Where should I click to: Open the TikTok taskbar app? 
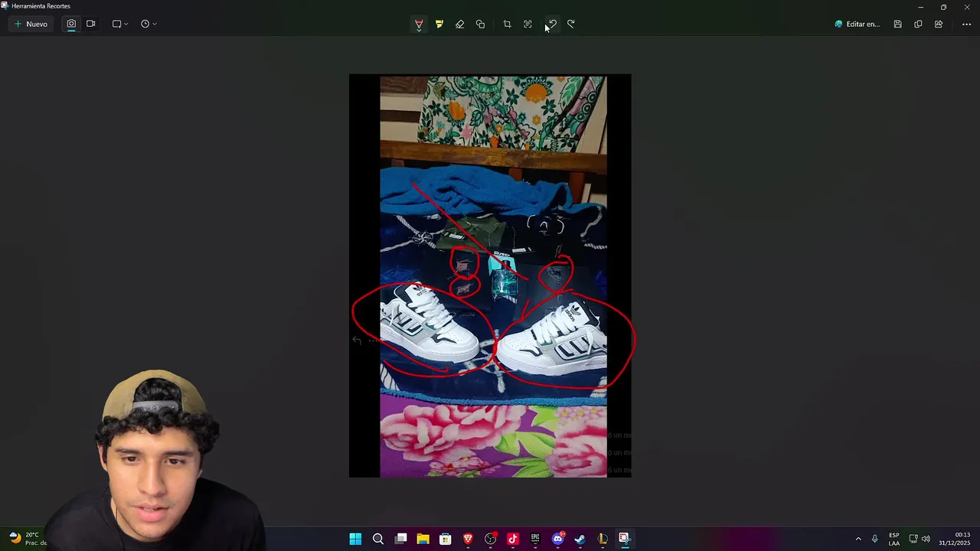[x=513, y=539]
